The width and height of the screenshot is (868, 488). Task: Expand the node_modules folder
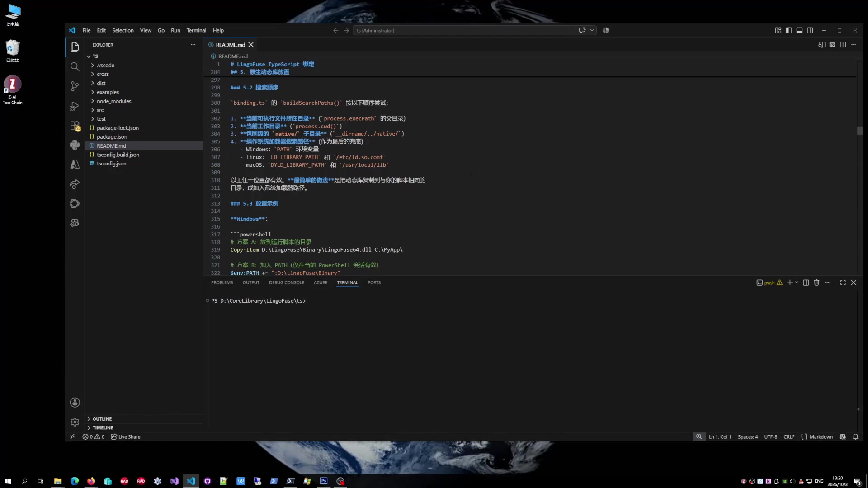[144, 101]
